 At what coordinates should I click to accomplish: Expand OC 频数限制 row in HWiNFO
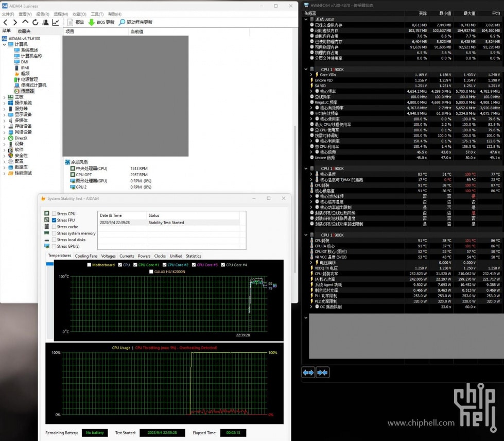click(311, 307)
